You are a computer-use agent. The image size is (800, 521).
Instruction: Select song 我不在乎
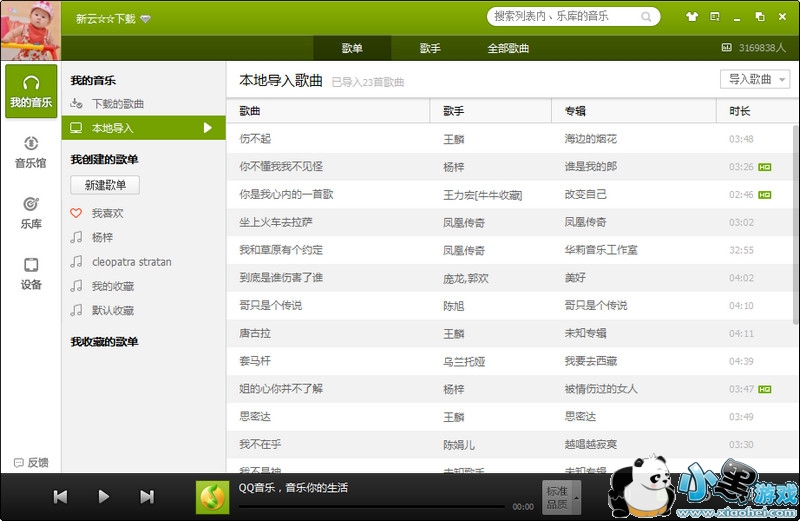[x=260, y=444]
